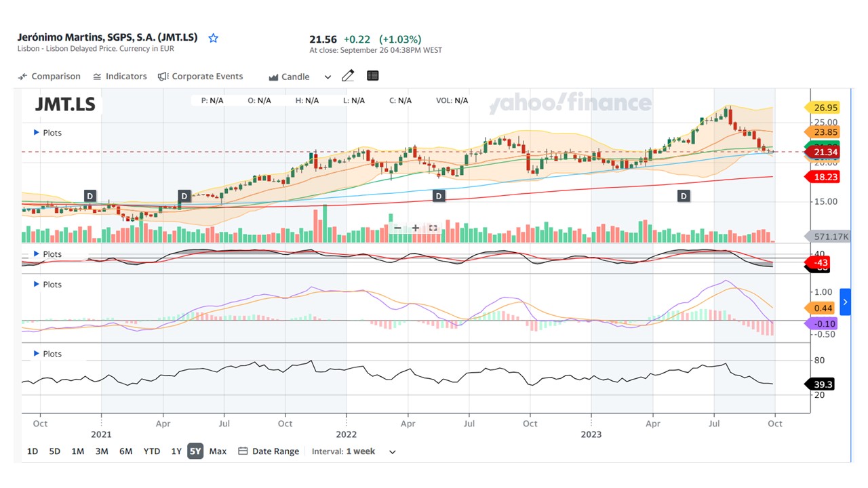868x488 pixels.
Task: Toggle full screen chart view
Action: (433, 228)
